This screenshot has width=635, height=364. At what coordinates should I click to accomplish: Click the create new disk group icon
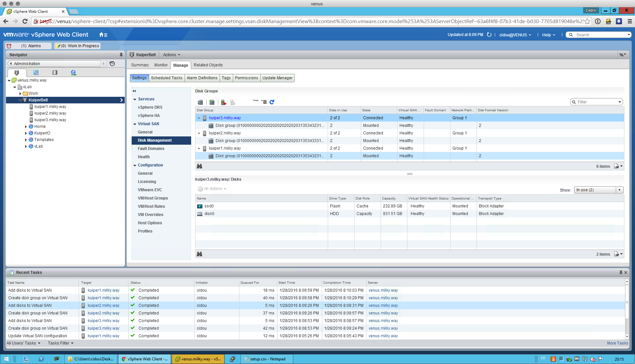(x=212, y=102)
